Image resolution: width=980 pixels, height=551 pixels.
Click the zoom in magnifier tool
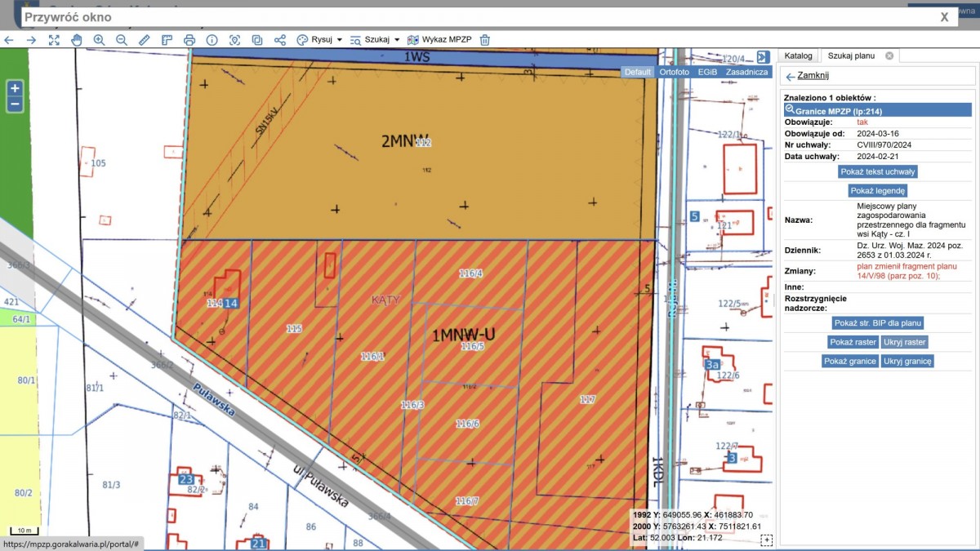pos(99,40)
